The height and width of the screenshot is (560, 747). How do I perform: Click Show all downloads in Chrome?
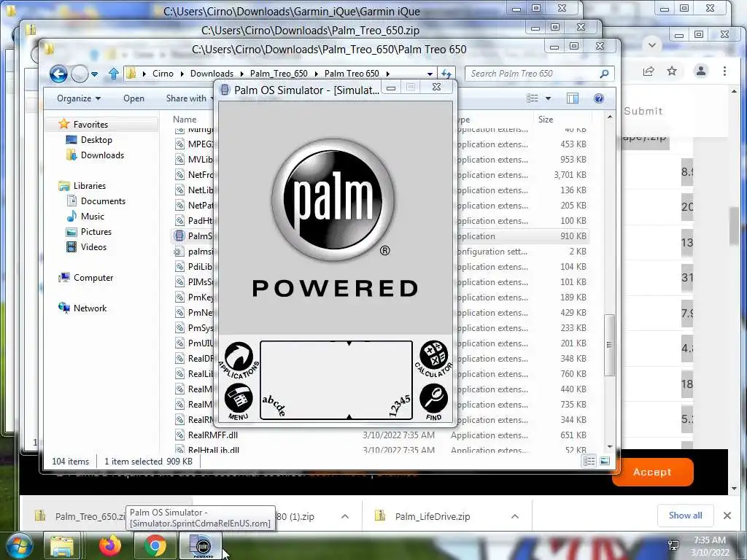pos(685,516)
